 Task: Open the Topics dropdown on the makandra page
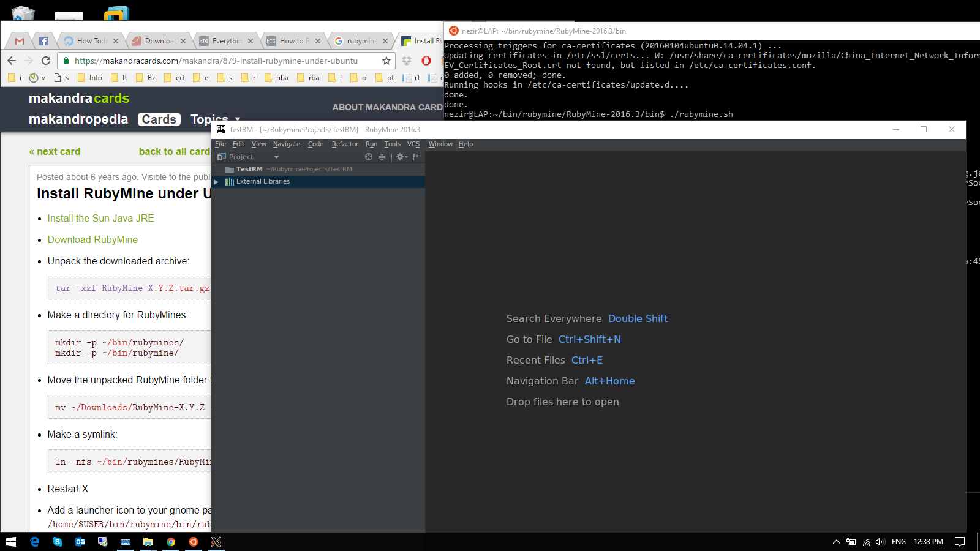pos(215,119)
